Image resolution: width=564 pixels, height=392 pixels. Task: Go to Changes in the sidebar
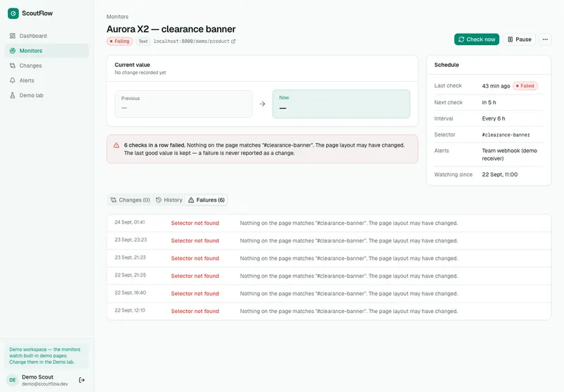(47, 66)
